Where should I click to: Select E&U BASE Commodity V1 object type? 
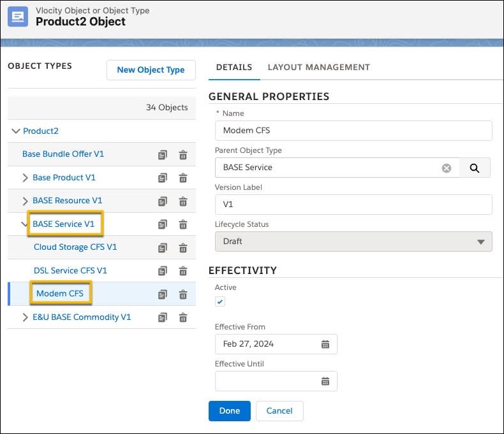pyautogui.click(x=82, y=317)
